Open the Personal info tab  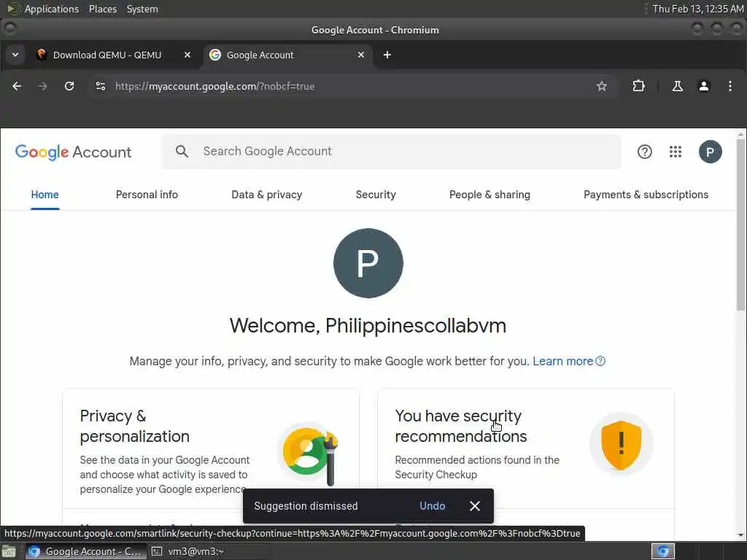tap(147, 195)
